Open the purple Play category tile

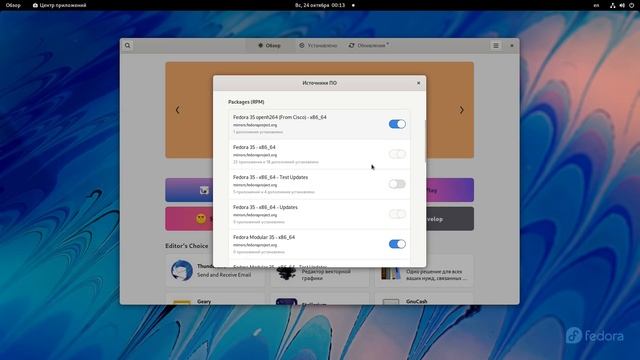coord(450,190)
